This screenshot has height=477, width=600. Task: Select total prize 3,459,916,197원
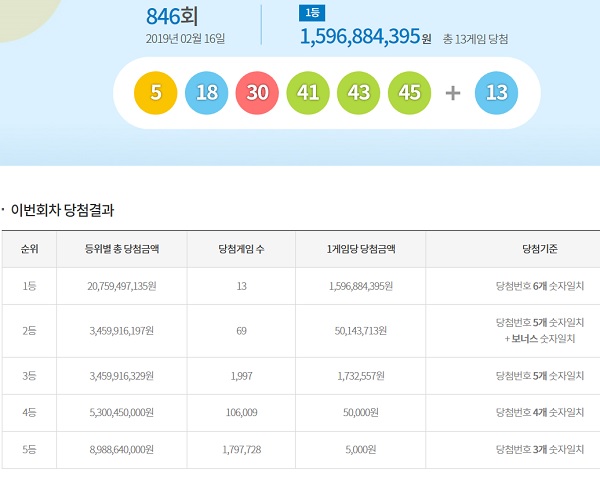click(122, 330)
